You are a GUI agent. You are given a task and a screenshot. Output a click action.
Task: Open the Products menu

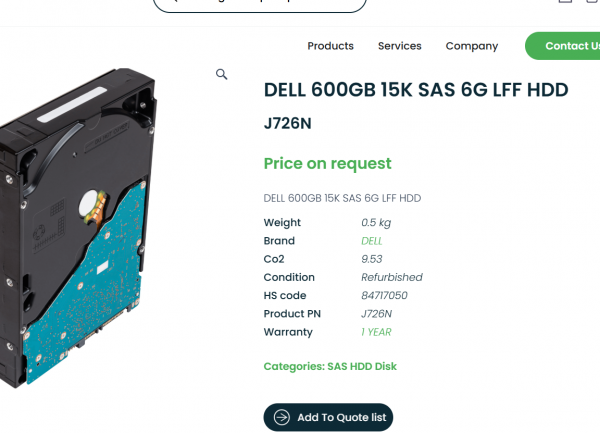[x=331, y=46]
